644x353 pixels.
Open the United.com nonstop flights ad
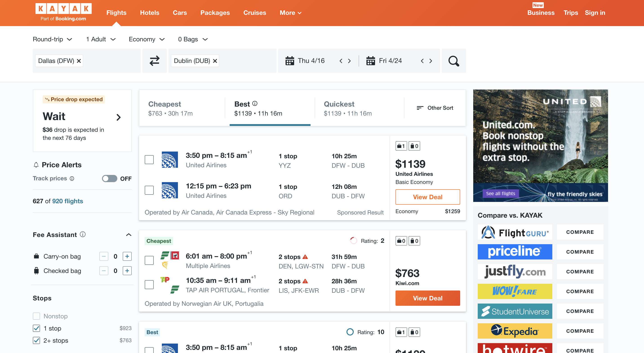pyautogui.click(x=540, y=146)
